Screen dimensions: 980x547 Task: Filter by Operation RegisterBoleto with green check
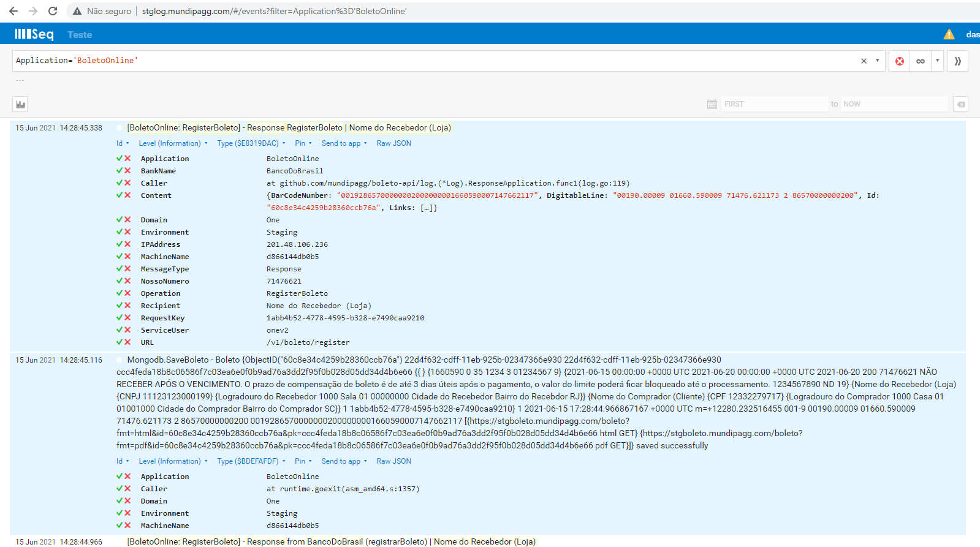pos(120,293)
